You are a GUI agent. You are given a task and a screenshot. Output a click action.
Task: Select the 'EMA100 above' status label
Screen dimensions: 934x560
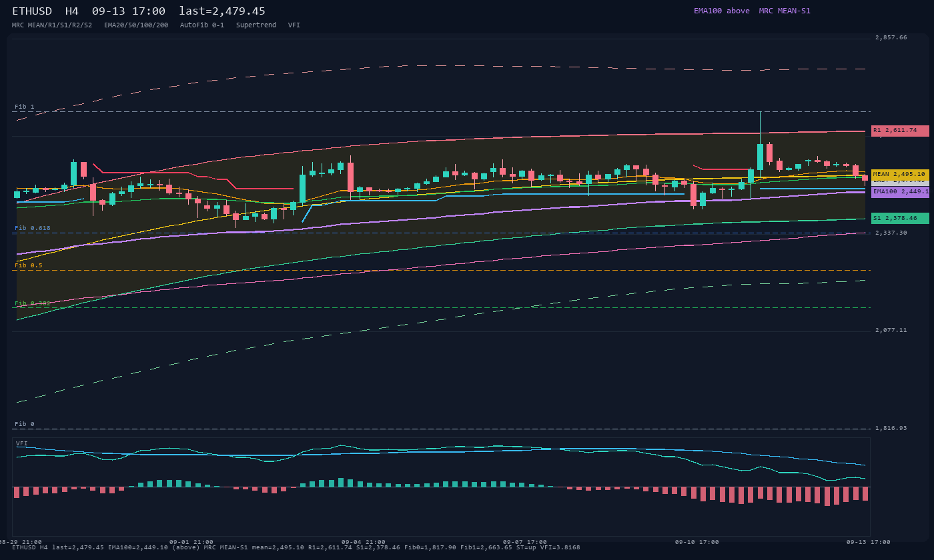(722, 11)
